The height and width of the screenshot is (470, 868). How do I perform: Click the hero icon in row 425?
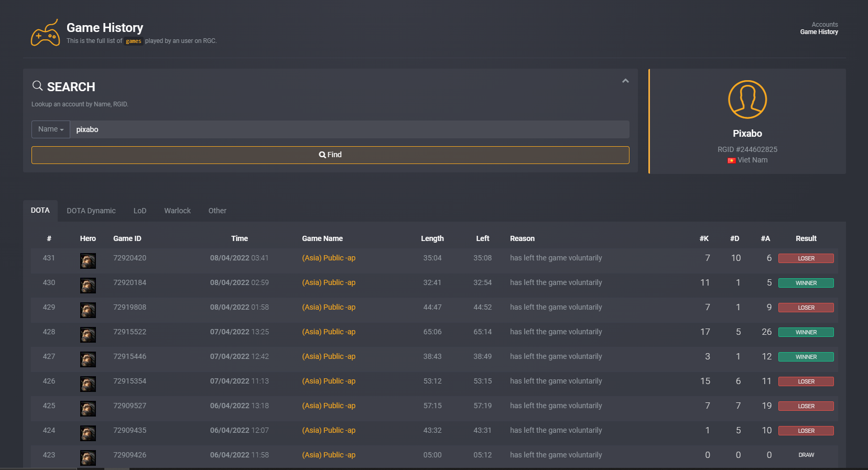[x=88, y=409]
